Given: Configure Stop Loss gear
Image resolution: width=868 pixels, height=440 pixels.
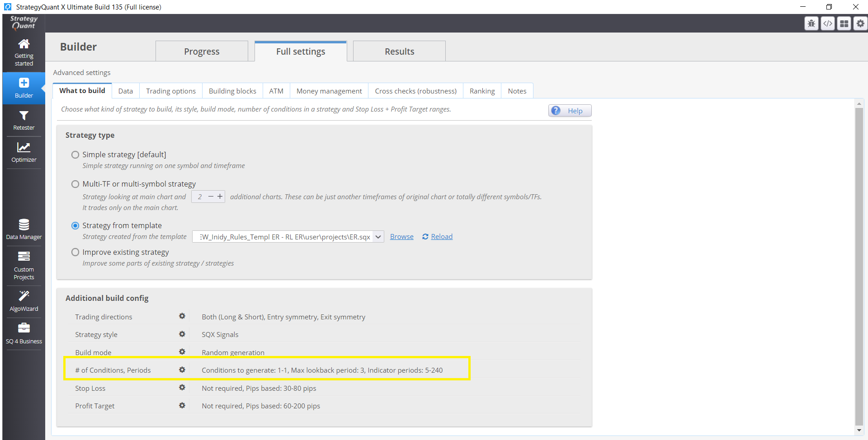Looking at the screenshot, I should pos(182,388).
